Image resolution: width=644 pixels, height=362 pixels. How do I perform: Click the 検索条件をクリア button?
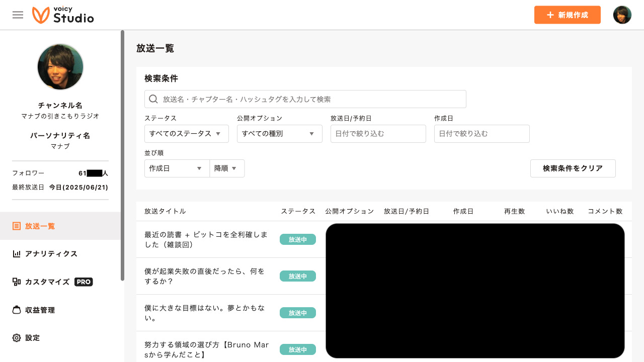(x=573, y=168)
